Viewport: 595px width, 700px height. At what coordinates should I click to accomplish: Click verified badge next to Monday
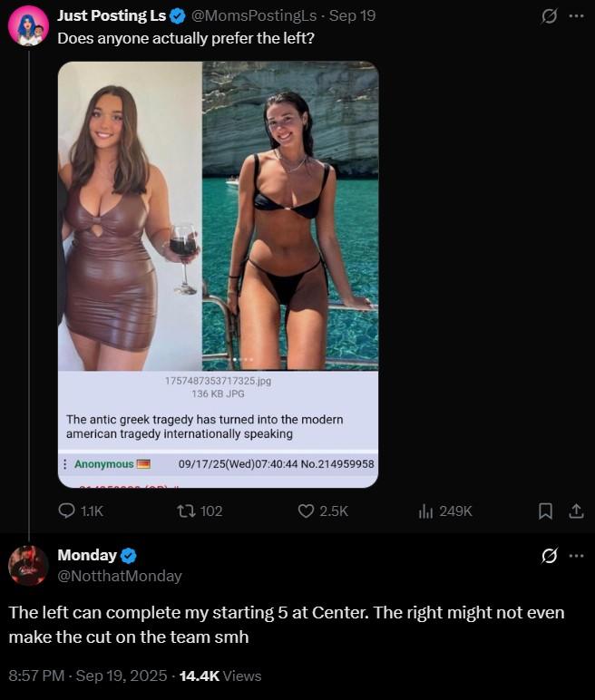point(129,556)
